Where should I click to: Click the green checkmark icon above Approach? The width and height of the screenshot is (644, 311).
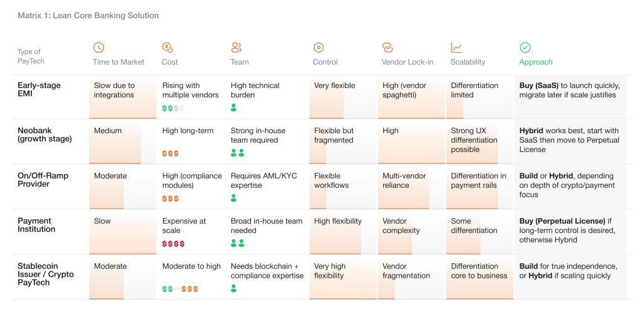click(525, 48)
